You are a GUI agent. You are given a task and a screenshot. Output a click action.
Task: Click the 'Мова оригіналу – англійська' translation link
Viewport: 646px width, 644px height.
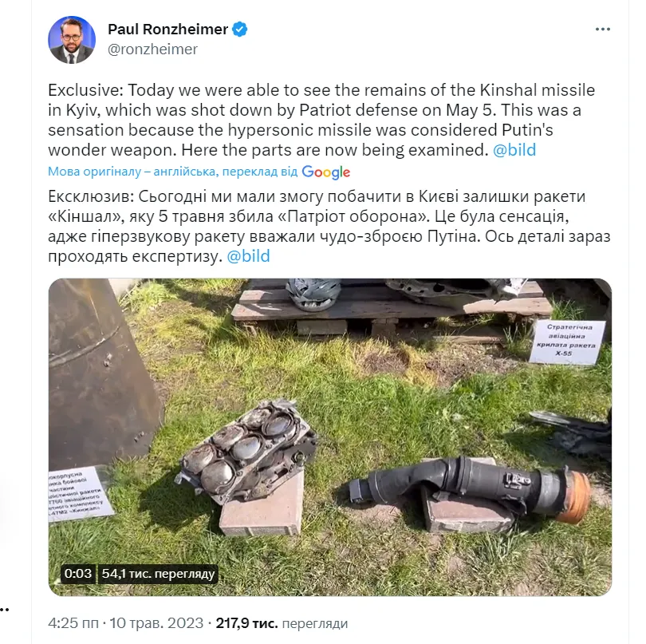[172, 172]
